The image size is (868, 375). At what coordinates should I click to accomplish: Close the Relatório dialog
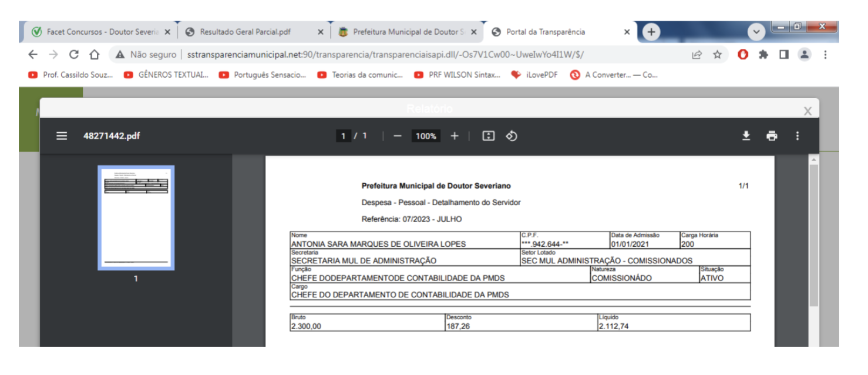pos(808,111)
